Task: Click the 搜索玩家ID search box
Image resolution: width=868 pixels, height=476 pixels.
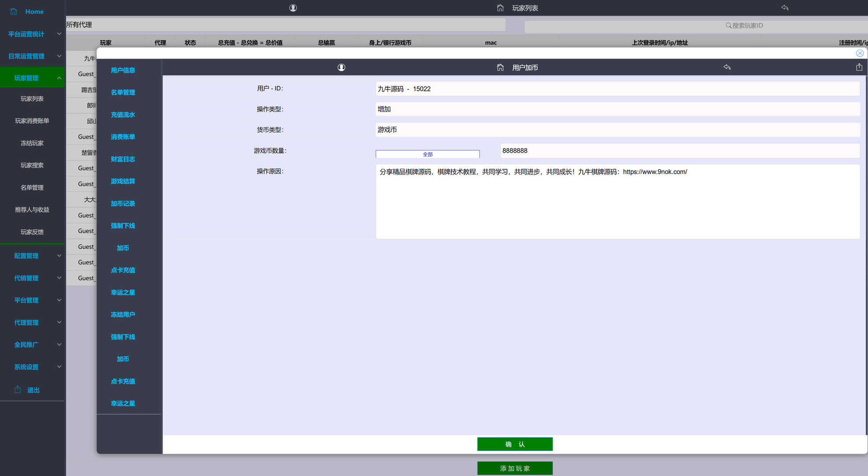Action: point(745,26)
